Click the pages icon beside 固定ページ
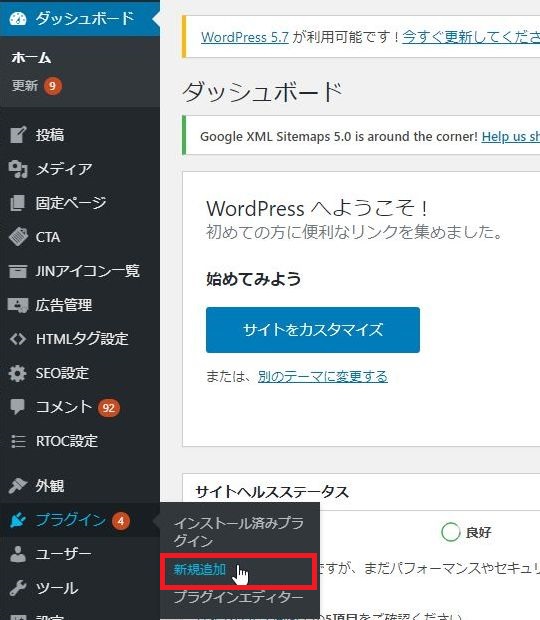Viewport: 540px width, 620px height. point(17,203)
